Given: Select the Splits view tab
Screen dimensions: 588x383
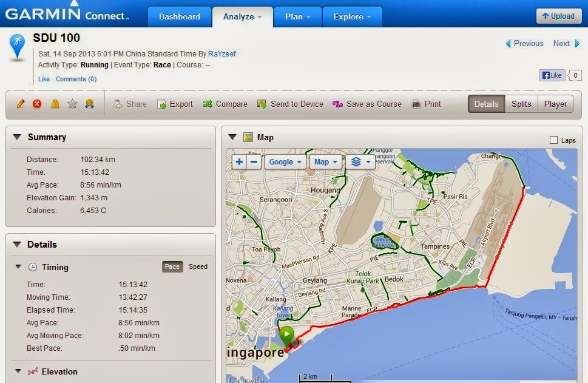Looking at the screenshot, I should tap(521, 104).
